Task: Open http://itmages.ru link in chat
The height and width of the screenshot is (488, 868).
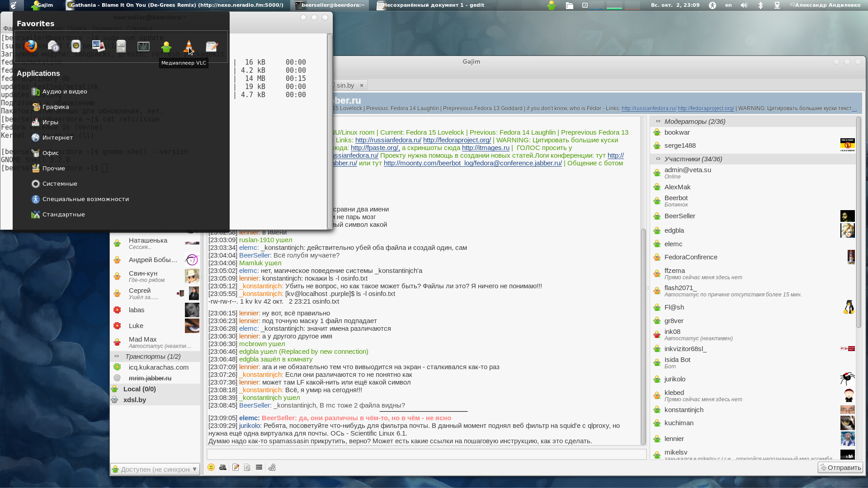Action: (x=486, y=148)
